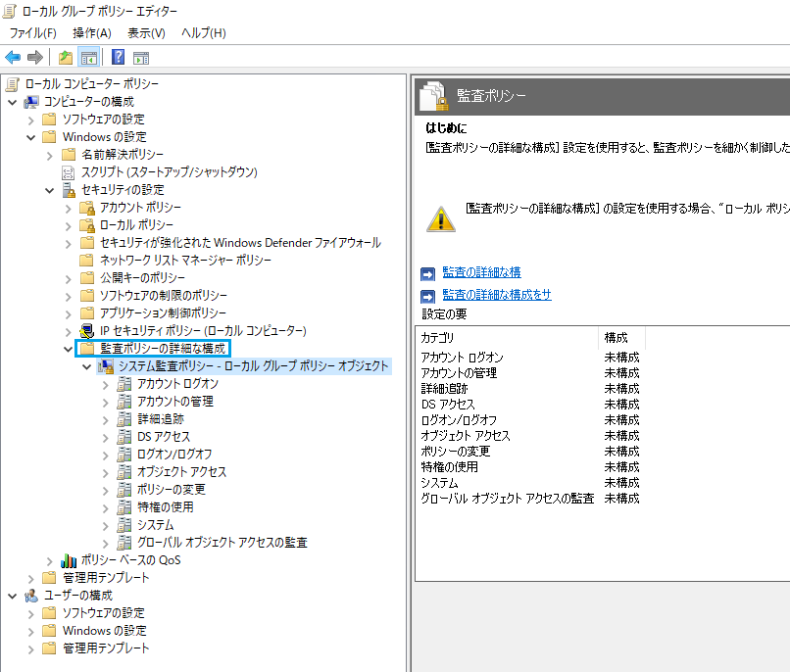Click the 構成 column header
The image size is (790, 672).
[x=621, y=338]
